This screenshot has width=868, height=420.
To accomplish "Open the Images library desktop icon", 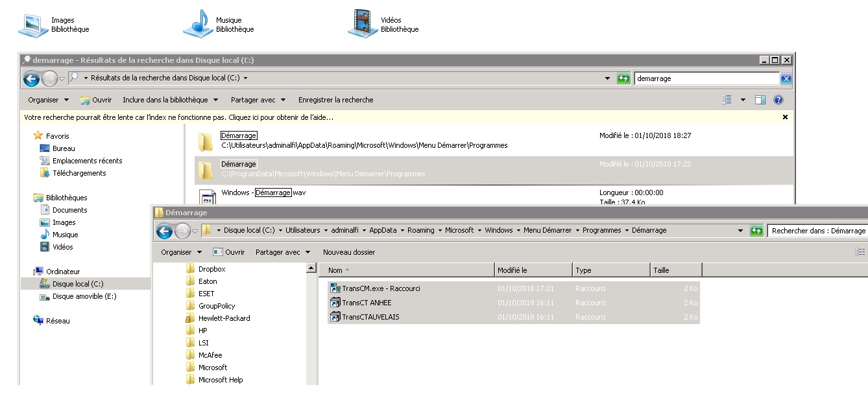I will (x=33, y=24).
